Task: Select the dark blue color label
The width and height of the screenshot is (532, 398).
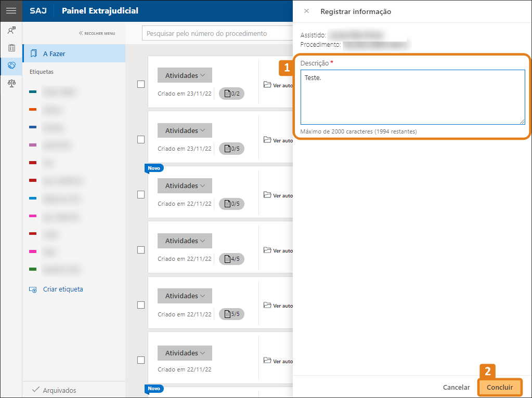Action: coord(33,127)
